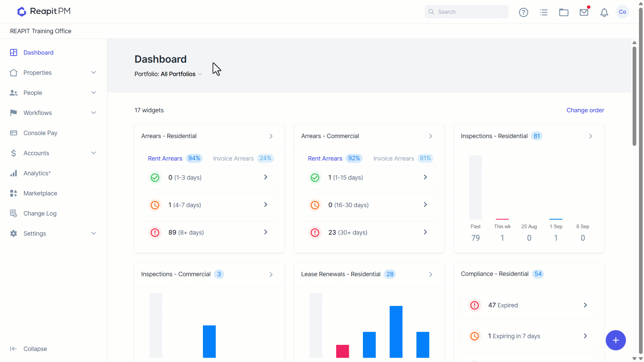Open the task list icon in header
Image resolution: width=644 pixels, height=362 pixels.
(x=544, y=12)
